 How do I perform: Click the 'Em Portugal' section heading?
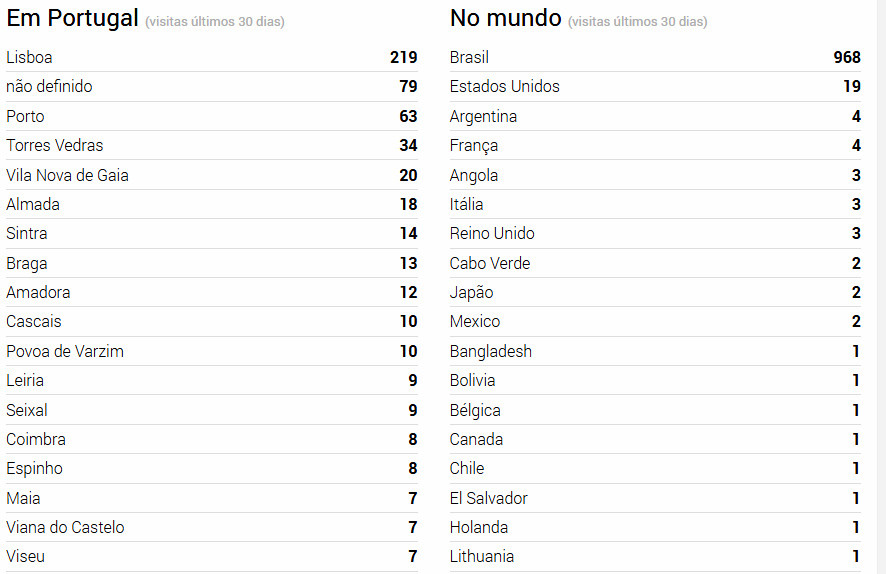(x=72, y=18)
